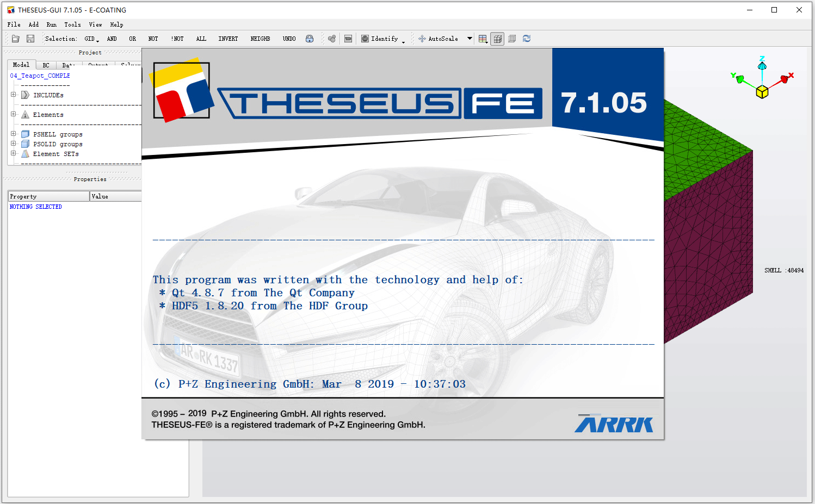Select the 04_Teapot_COMPLE model entry
This screenshot has height=504, width=815.
point(40,76)
